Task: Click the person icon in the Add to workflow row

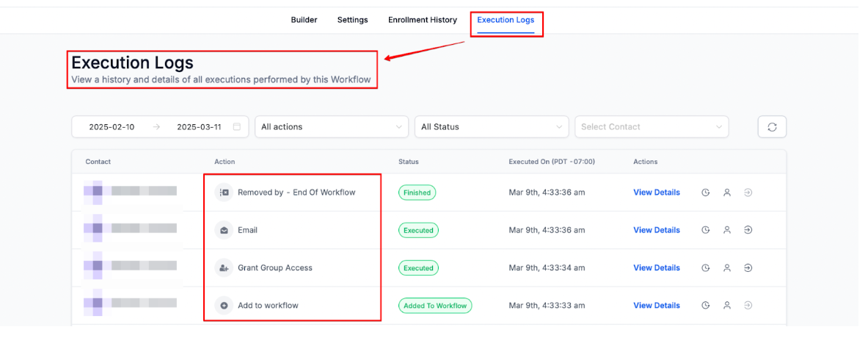Action: pos(726,306)
